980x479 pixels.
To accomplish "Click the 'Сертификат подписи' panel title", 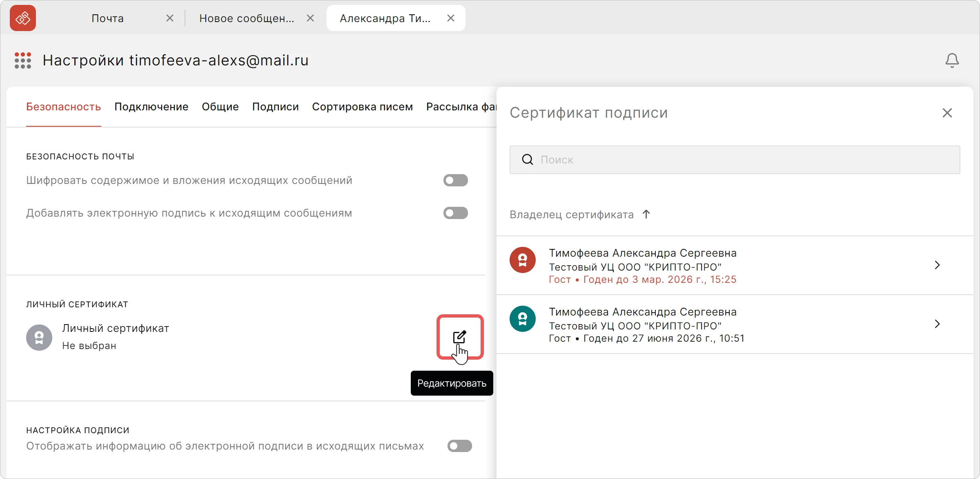I will tap(589, 113).
